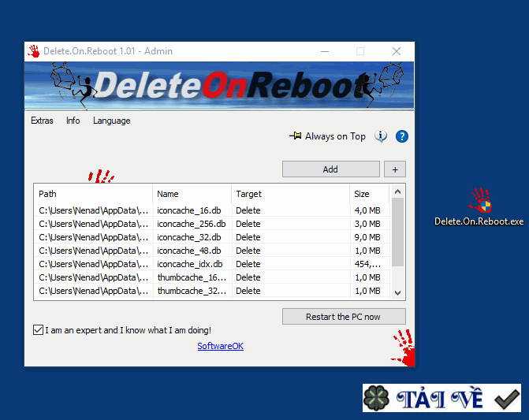Open the Language menu
The width and height of the screenshot is (529, 420).
[x=112, y=121]
